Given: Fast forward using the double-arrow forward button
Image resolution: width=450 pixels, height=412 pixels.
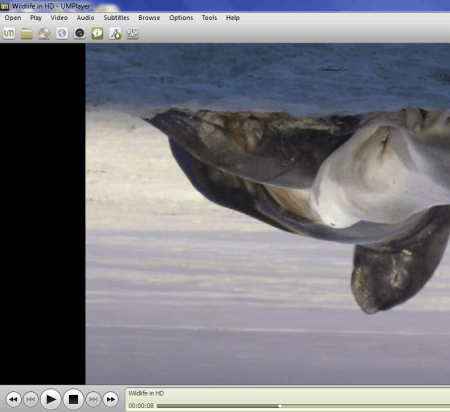Looking at the screenshot, I should click(x=111, y=399).
